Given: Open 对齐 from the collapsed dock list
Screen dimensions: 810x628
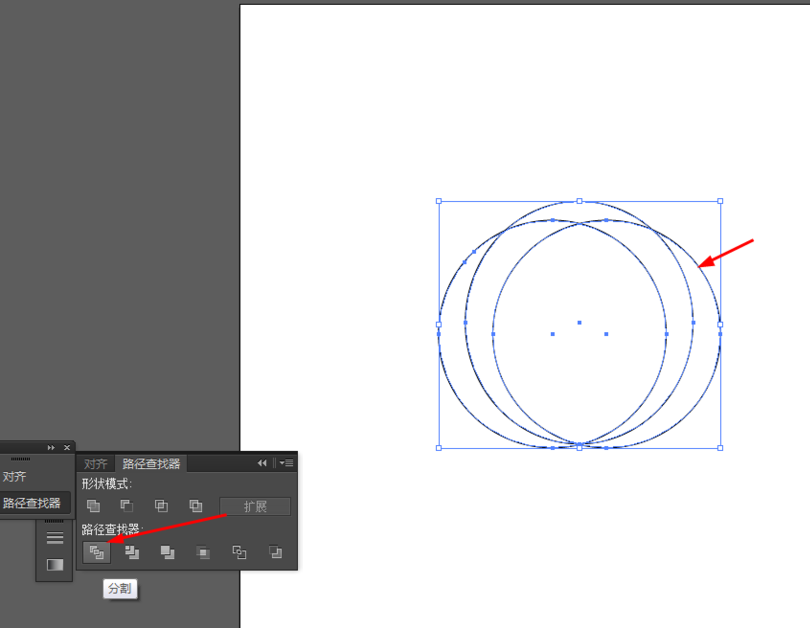Looking at the screenshot, I should point(15,477).
